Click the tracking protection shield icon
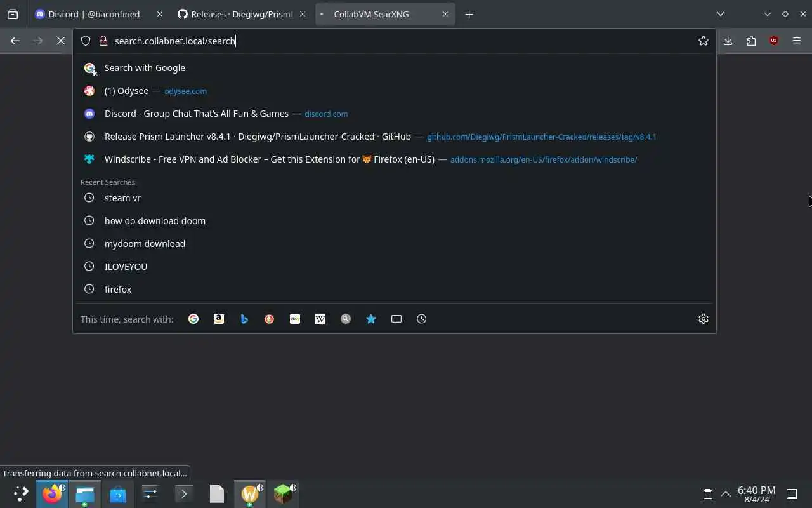Image resolution: width=812 pixels, height=508 pixels. pos(86,41)
